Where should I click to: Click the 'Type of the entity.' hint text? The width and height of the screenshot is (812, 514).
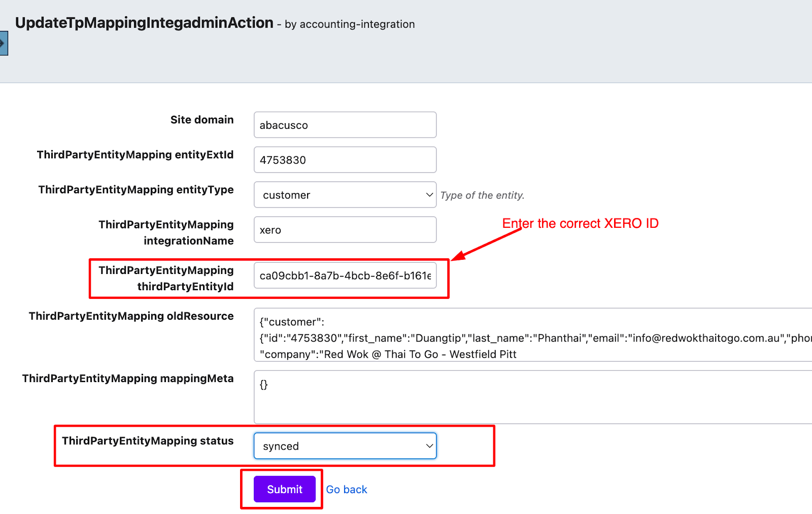(x=482, y=195)
